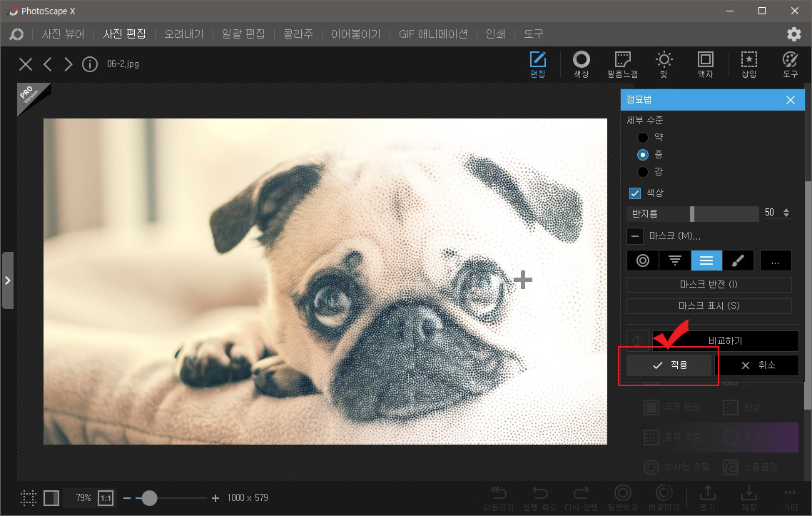Open the 색상 (Color) tool tab
Image resolution: width=812 pixels, height=516 pixels.
pos(581,64)
